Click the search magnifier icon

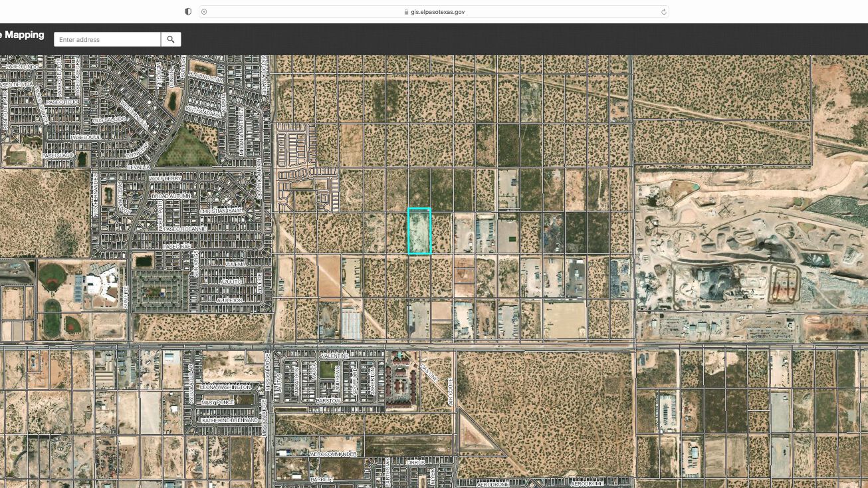coord(171,39)
